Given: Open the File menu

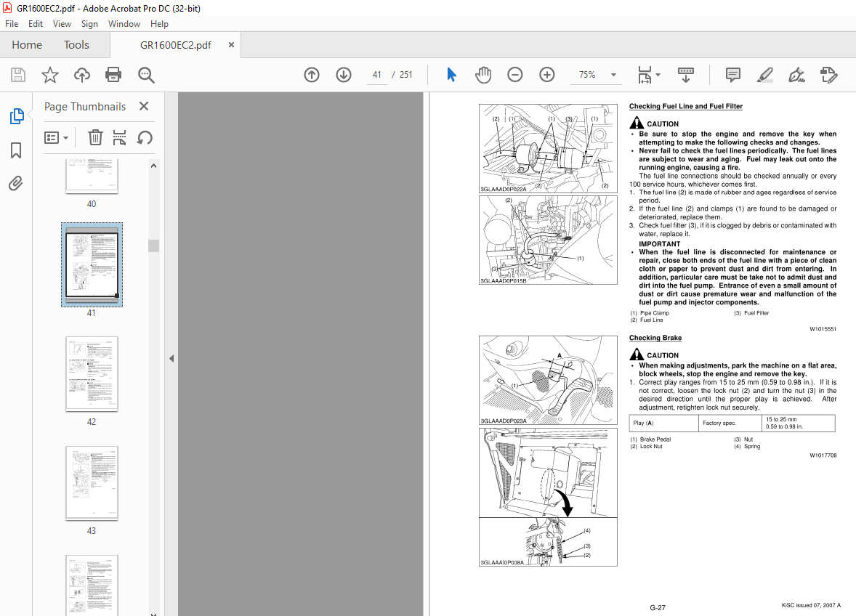Looking at the screenshot, I should (x=12, y=24).
